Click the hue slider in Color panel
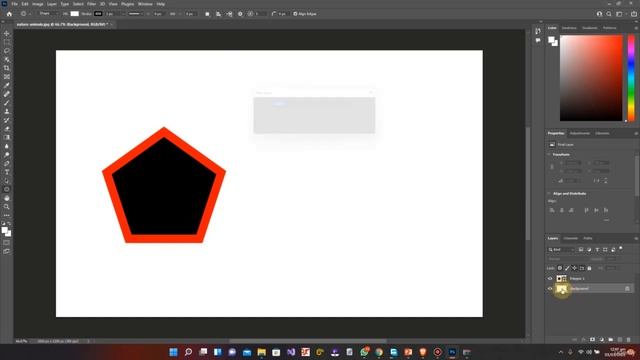This screenshot has height=360, width=640. tap(631, 78)
